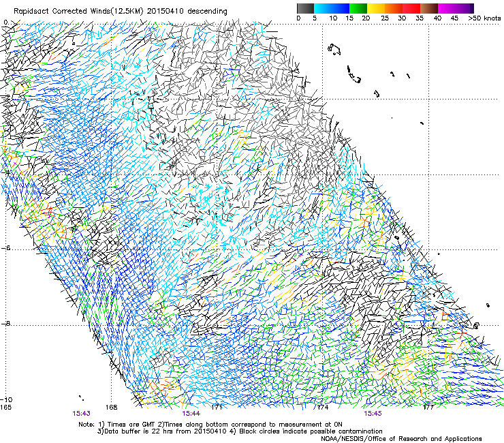This screenshot has width=504, height=443.
Task: Click the dark blue 10-15 knots swatch
Action: [x=341, y=8]
